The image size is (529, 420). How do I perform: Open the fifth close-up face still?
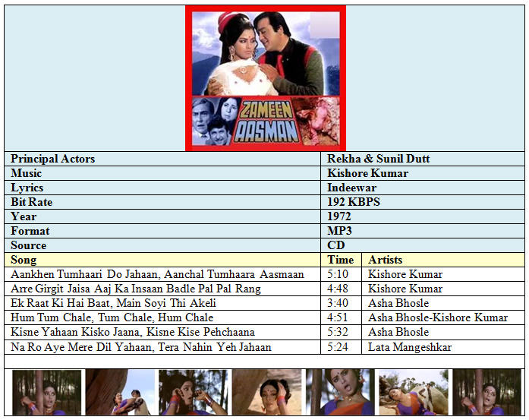click(x=340, y=393)
